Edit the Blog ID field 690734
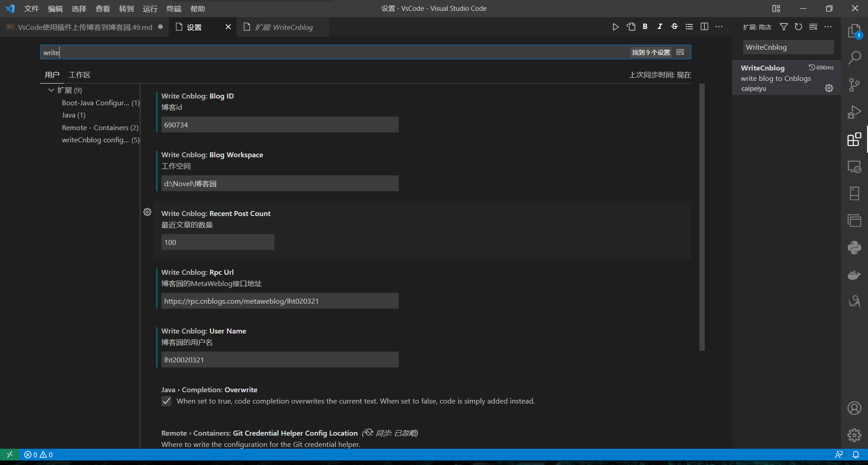The height and width of the screenshot is (465, 868). click(x=280, y=125)
